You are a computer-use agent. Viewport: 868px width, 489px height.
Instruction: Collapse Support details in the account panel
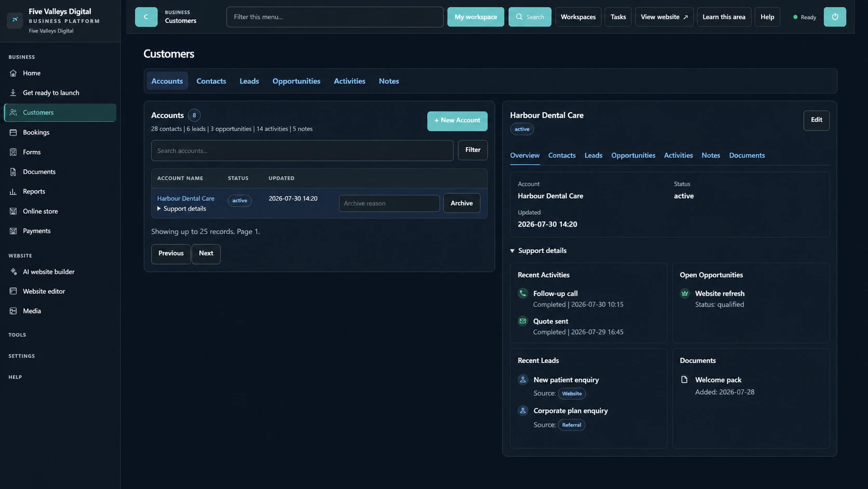(x=538, y=251)
